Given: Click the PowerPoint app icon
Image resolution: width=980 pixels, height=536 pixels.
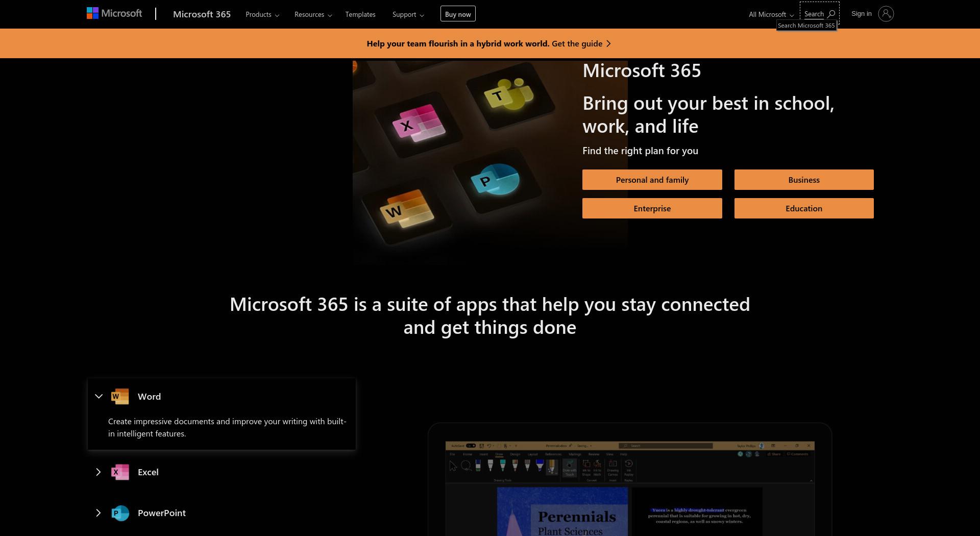Looking at the screenshot, I should click(120, 513).
